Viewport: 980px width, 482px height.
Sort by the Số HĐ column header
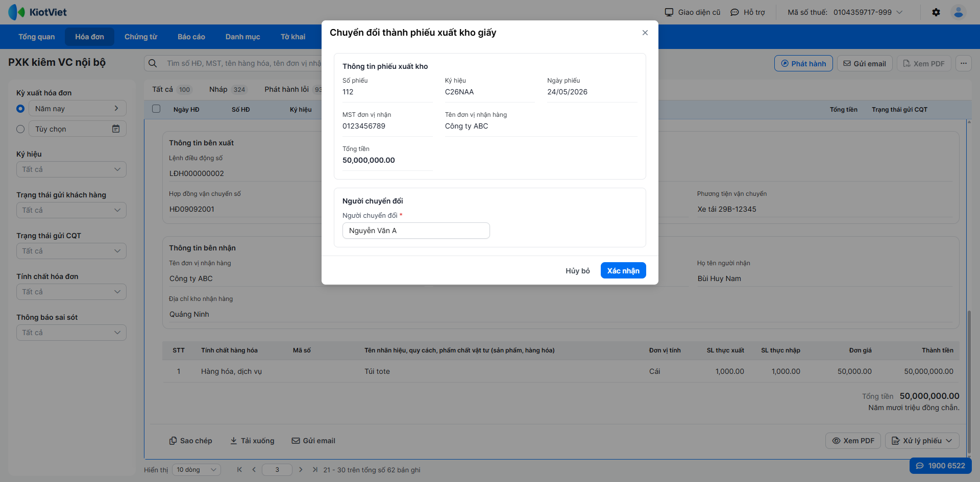241,110
